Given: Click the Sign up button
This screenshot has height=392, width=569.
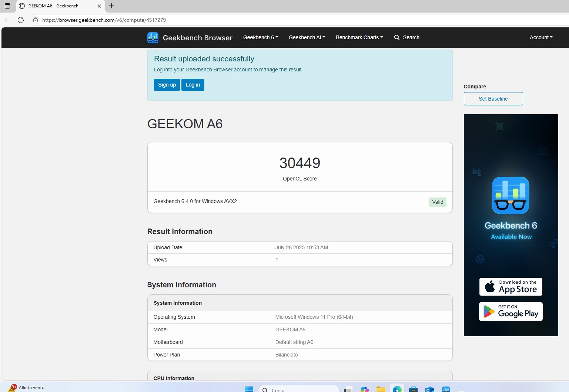Looking at the screenshot, I should pos(167,85).
